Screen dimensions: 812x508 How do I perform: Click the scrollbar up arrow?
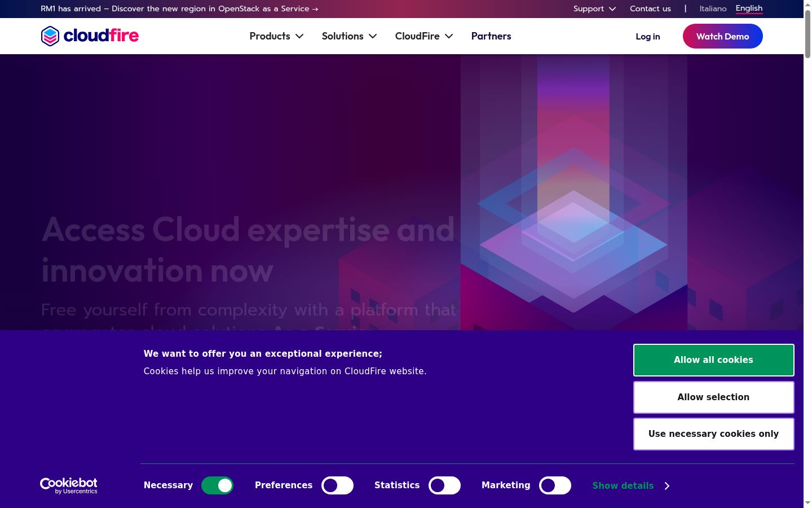pos(807,4)
